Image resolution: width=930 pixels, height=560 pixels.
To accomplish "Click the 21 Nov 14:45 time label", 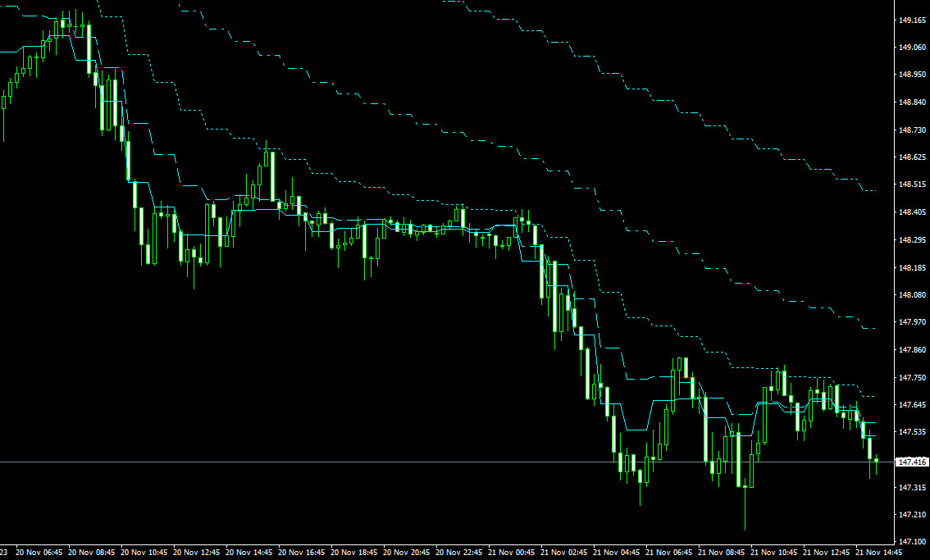I will pyautogui.click(x=878, y=553).
